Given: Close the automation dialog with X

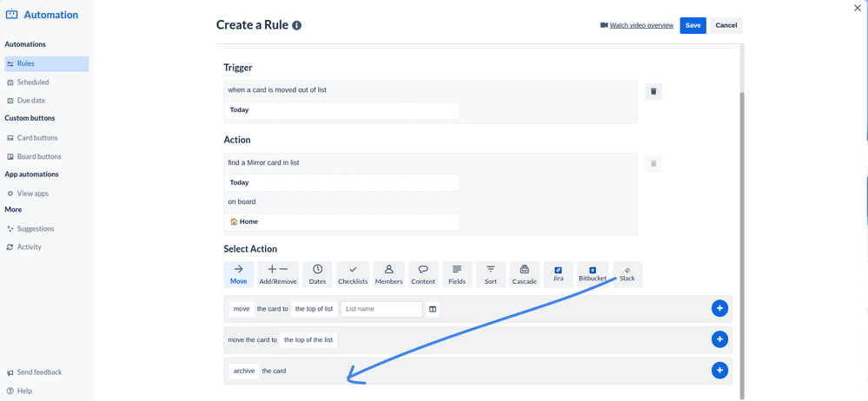Looking at the screenshot, I should [x=858, y=9].
